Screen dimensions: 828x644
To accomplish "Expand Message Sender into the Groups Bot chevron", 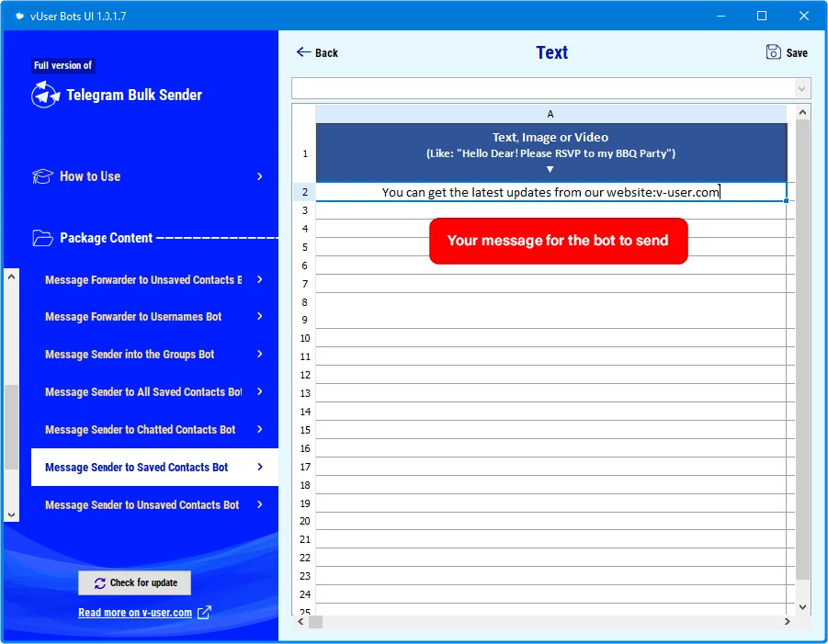I will (x=260, y=355).
